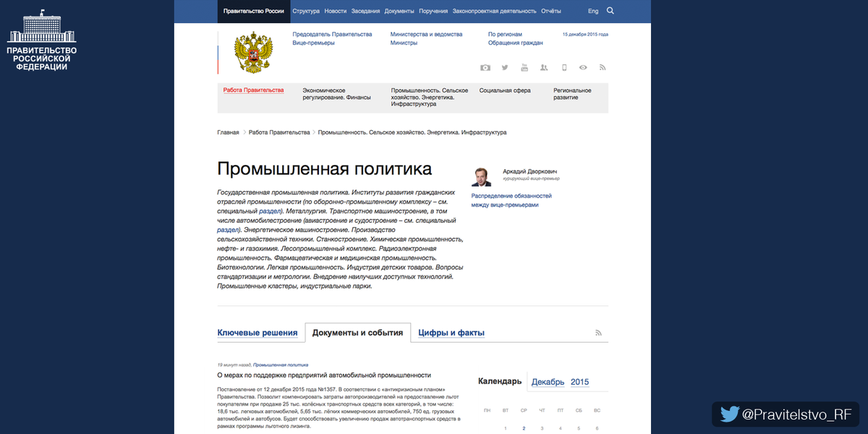868x434 pixels.
Task: Click Работа Правительства in the breadcrumb
Action: (279, 132)
